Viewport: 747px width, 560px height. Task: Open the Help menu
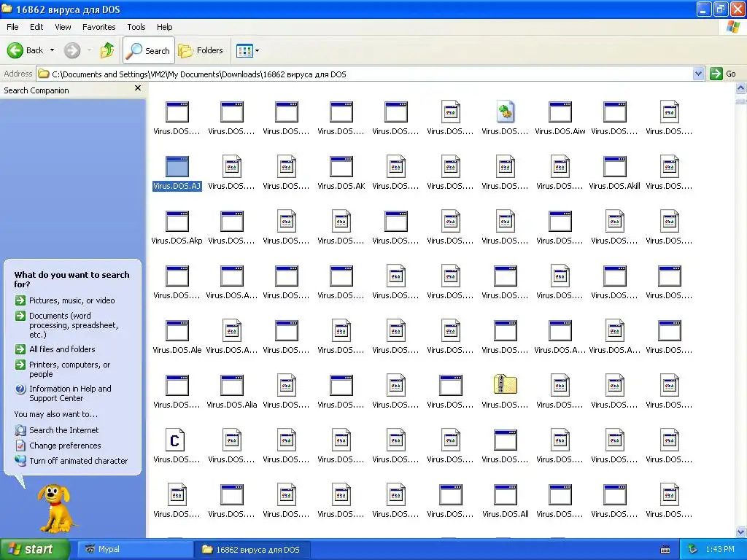coord(164,27)
